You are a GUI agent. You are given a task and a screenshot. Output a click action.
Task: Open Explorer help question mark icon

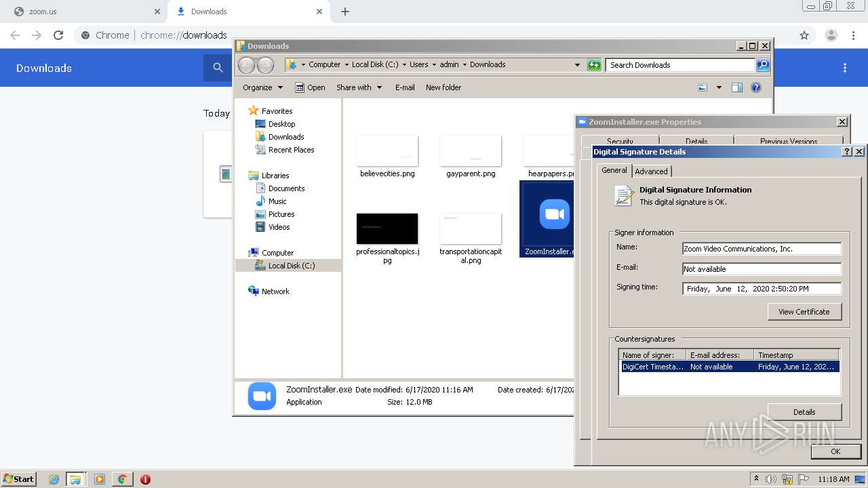pyautogui.click(x=756, y=87)
